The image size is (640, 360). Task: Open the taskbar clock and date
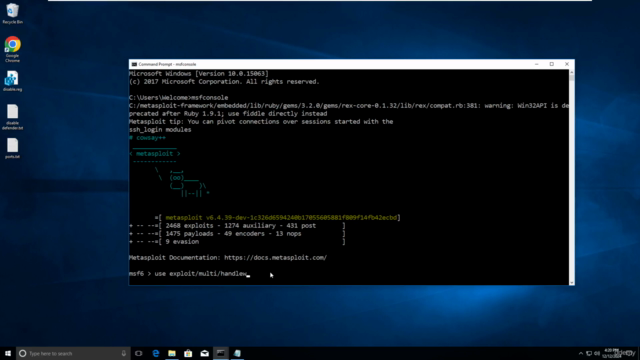(611, 353)
